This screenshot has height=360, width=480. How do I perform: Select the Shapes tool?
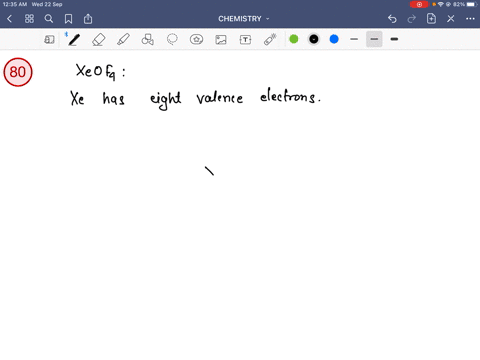click(148, 40)
